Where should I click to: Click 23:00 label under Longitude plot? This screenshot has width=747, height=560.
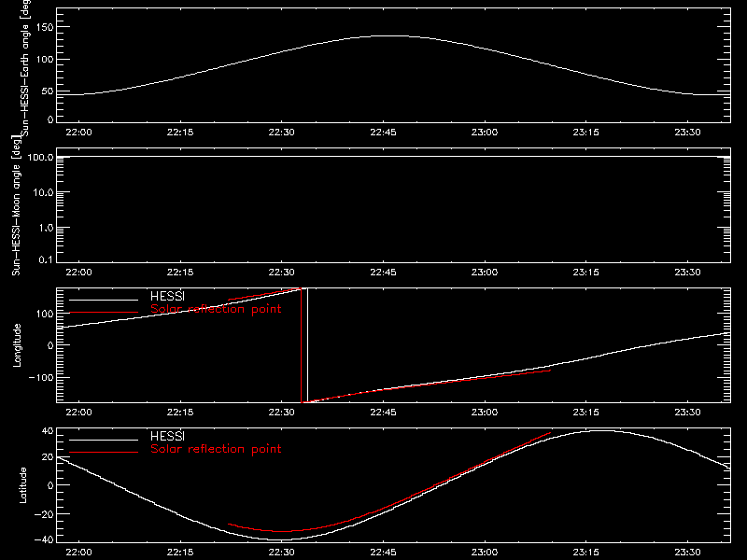[x=485, y=412]
